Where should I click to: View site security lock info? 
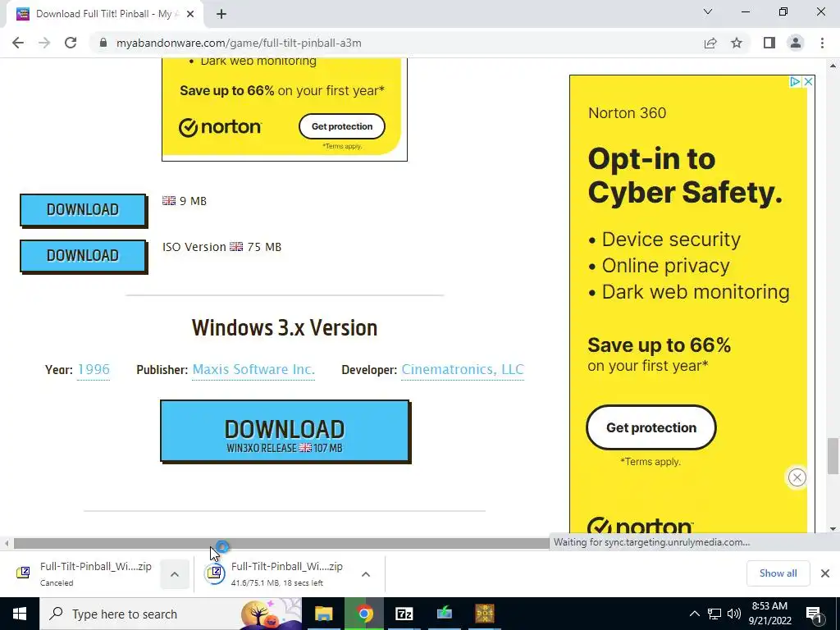click(103, 43)
